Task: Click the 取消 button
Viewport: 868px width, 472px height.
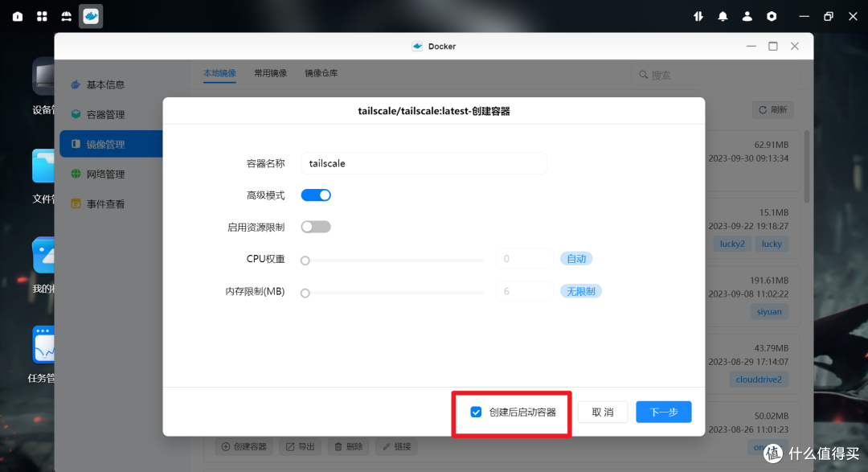Action: coord(603,412)
